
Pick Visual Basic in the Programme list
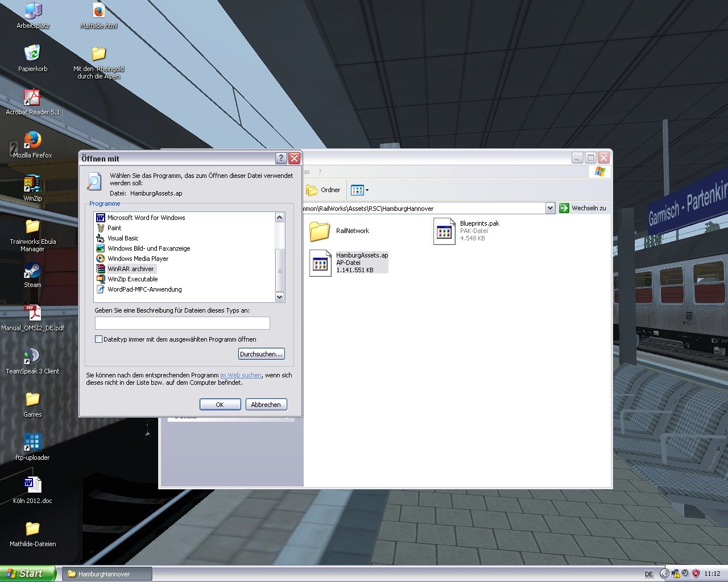point(117,238)
